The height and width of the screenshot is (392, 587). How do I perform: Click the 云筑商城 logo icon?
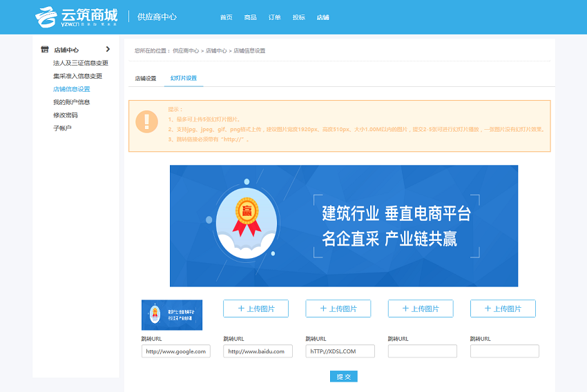[x=46, y=17]
